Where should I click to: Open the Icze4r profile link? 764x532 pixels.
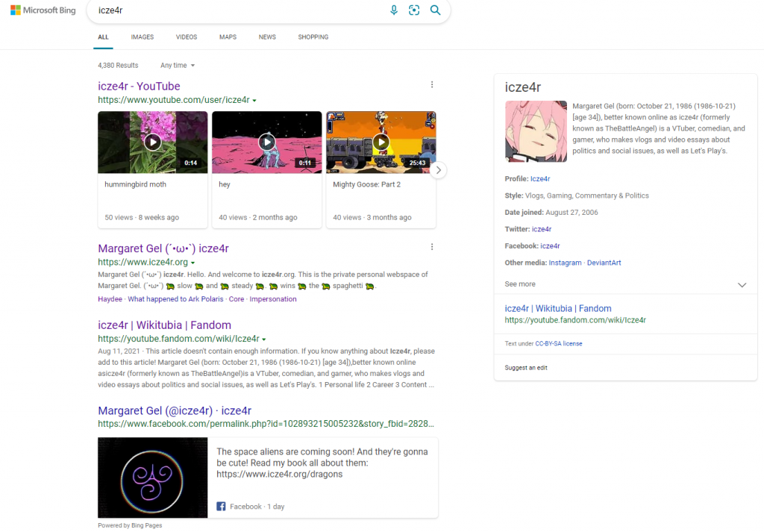(540, 179)
